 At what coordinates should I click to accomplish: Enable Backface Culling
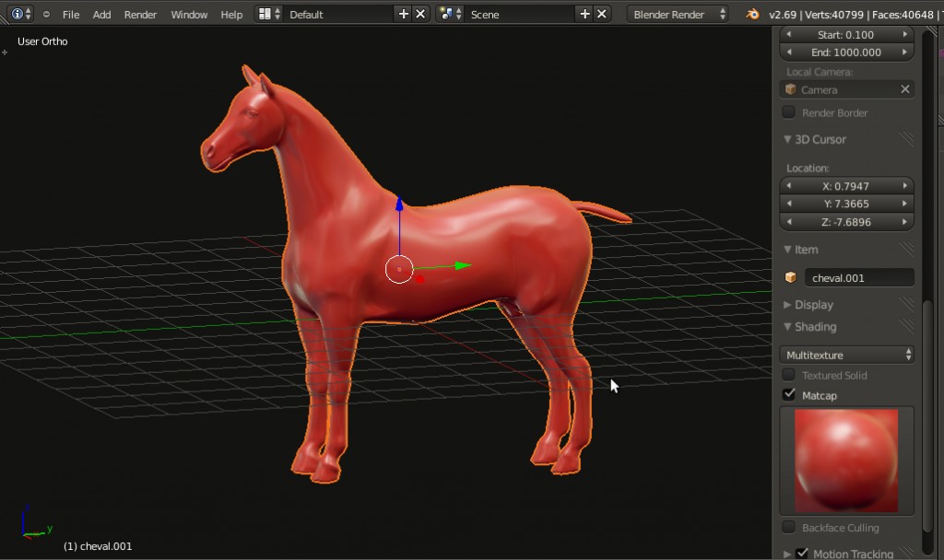pyautogui.click(x=789, y=527)
